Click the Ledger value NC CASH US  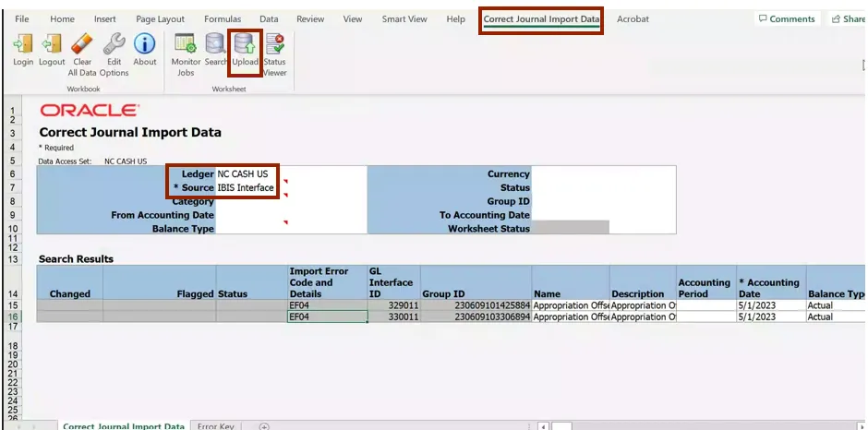coord(243,173)
